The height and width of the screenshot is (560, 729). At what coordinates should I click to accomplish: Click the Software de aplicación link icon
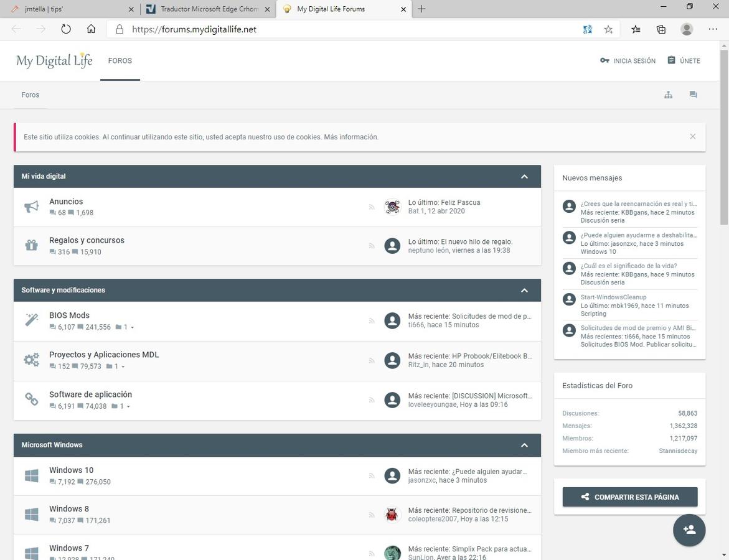[32, 399]
